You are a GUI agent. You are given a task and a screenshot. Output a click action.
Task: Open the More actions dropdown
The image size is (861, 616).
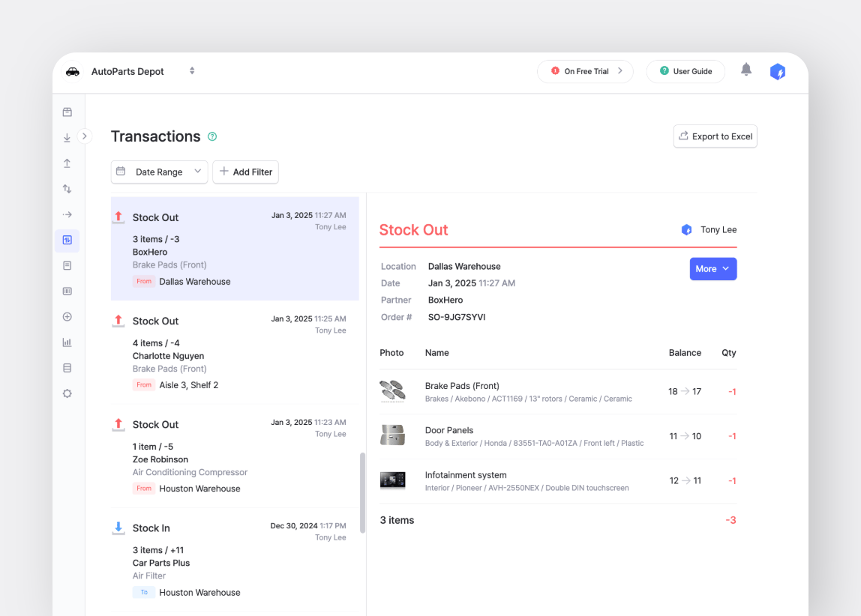pos(712,268)
